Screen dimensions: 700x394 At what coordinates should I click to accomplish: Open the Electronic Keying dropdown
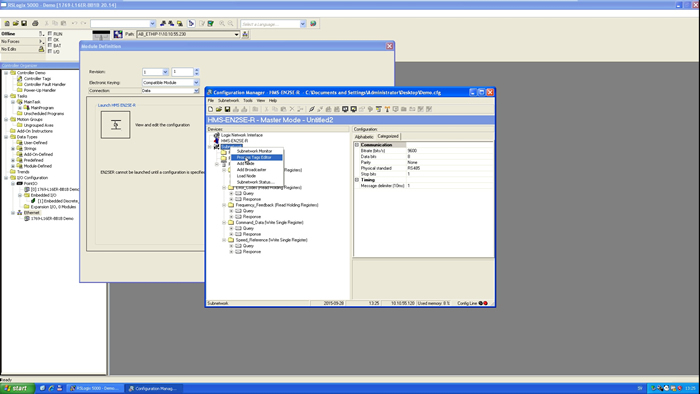click(x=196, y=83)
